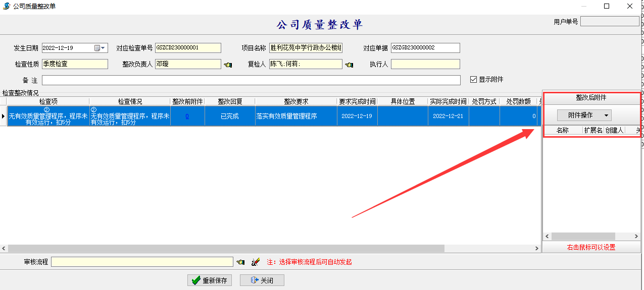Click the calendar icon in 发生日期
This screenshot has width=644, height=290.
click(x=97, y=48)
